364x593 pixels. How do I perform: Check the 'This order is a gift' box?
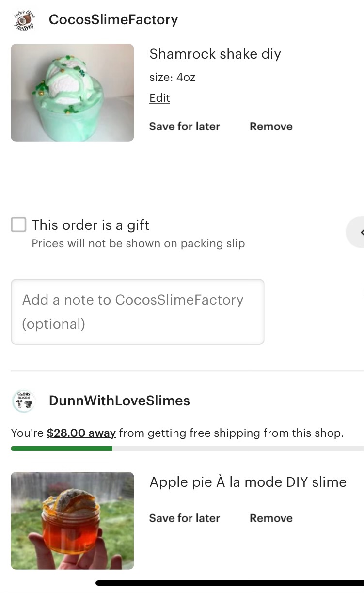(x=18, y=225)
